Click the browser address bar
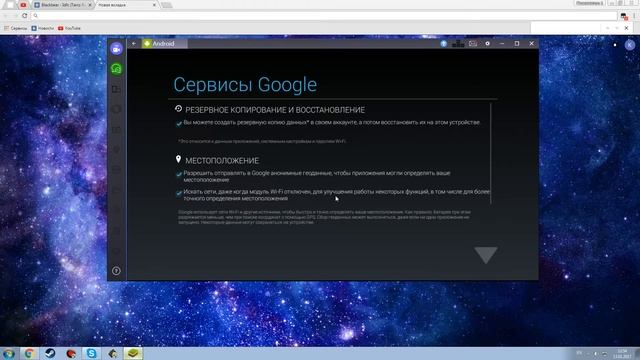 click(324, 16)
